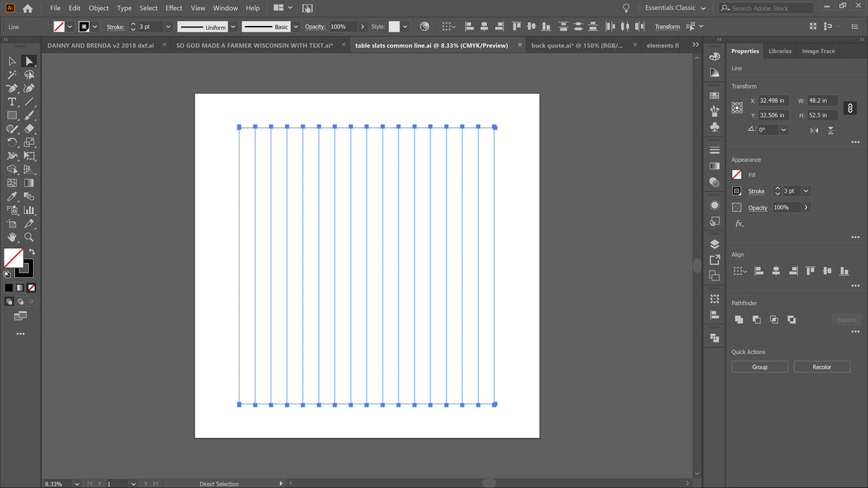Apply Color mode button in toolbar
The height and width of the screenshot is (488, 868).
click(9, 288)
